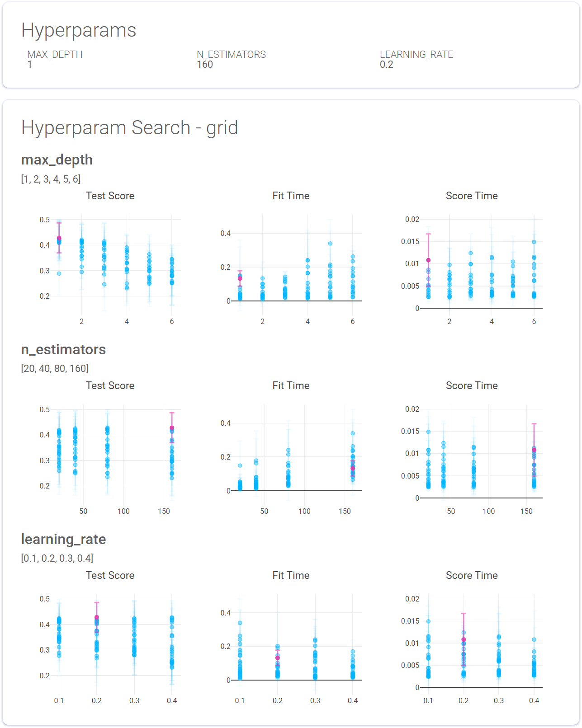This screenshot has height=728, width=582.
Task: Select magenta best point in max_depth Fit Time
Action: click(240, 279)
